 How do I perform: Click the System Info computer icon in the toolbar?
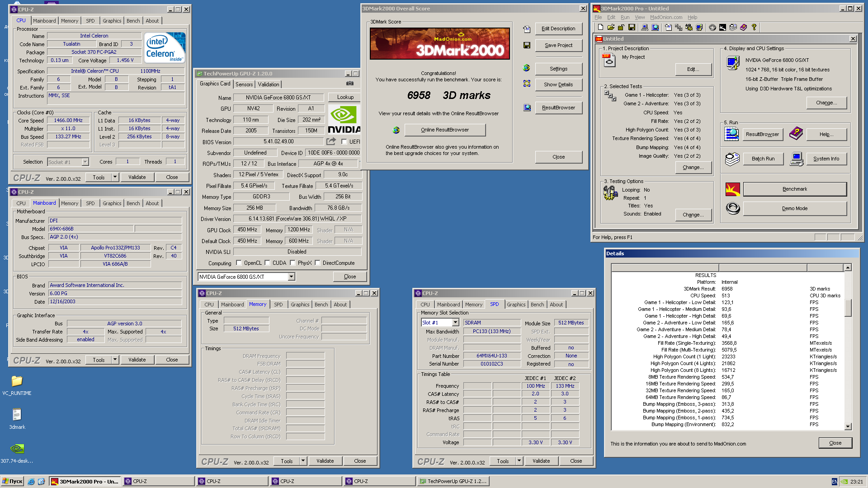click(x=645, y=28)
